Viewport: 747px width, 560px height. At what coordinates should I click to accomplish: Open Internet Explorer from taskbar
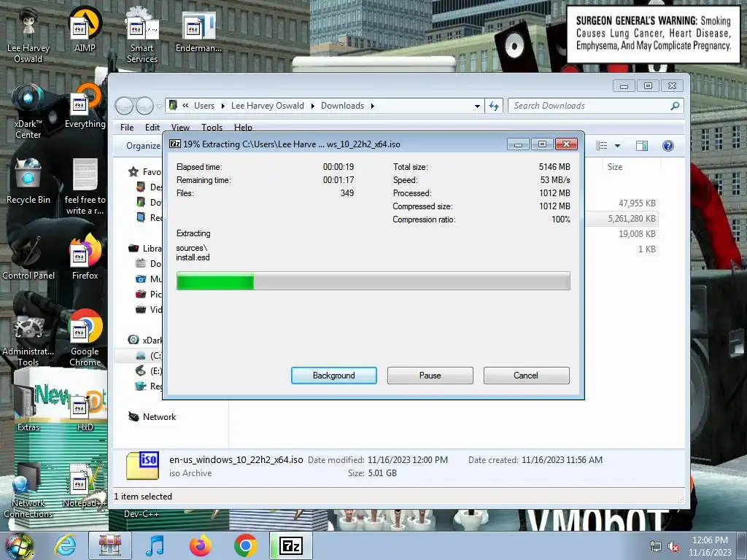[x=65, y=545]
